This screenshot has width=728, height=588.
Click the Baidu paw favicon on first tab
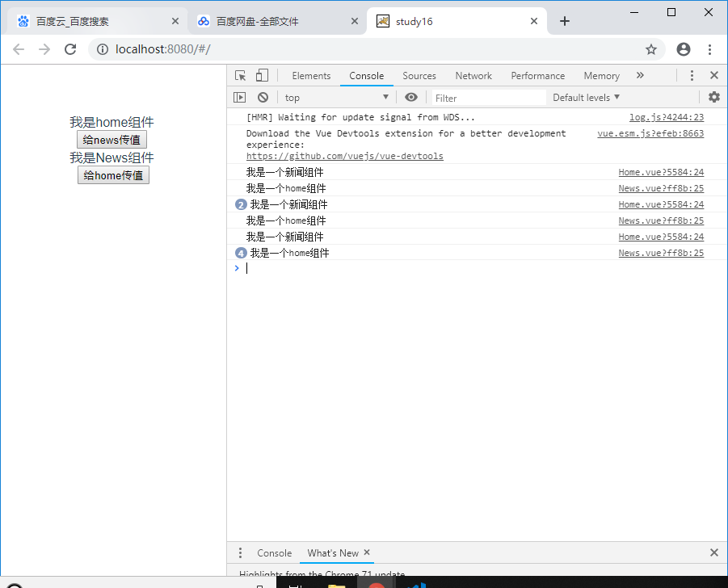point(23,21)
